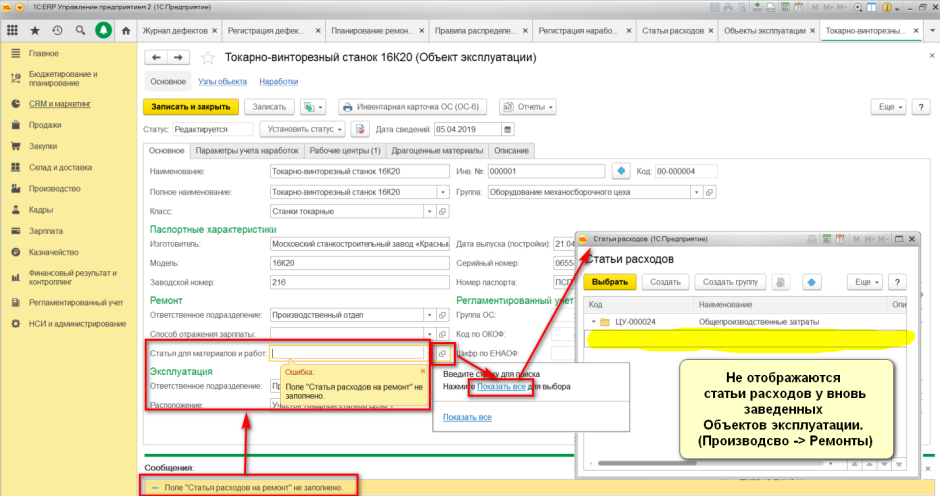940x496 pixels.
Task: Expand the Полное наименование dropdown arrow
Action: point(442,193)
